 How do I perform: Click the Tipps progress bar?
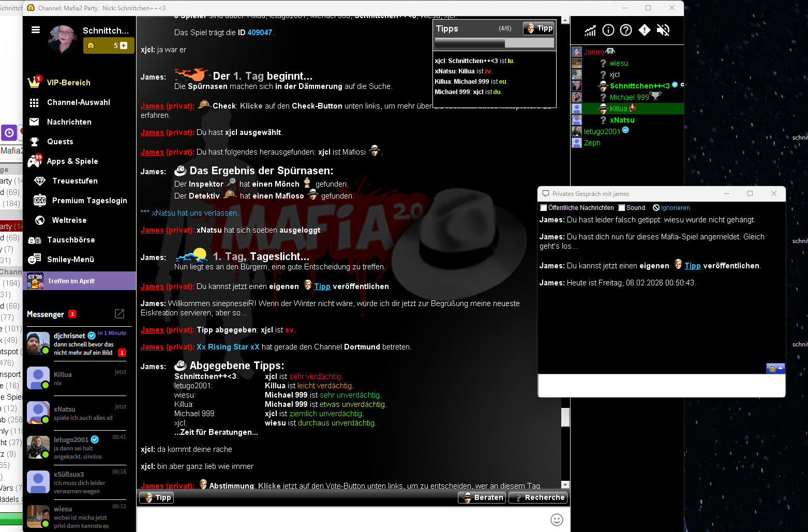495,43
